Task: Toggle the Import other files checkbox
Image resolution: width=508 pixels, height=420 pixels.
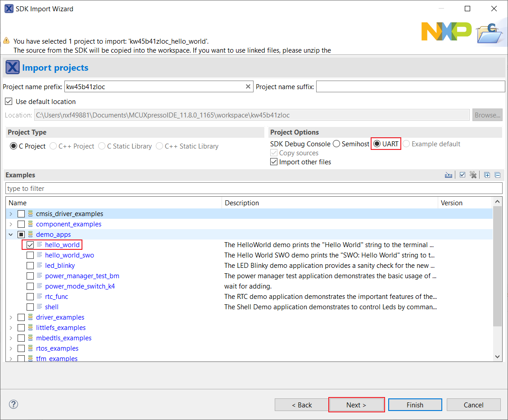Action: [x=274, y=162]
